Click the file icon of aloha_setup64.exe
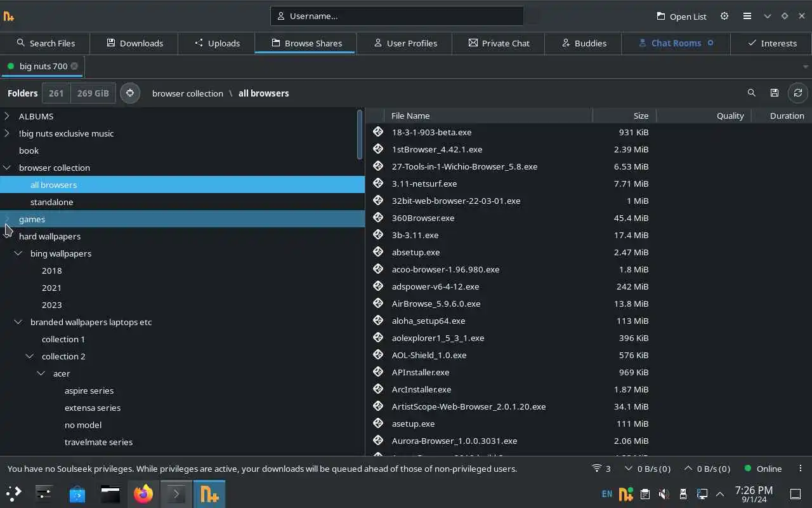This screenshot has height=508, width=812. click(378, 320)
